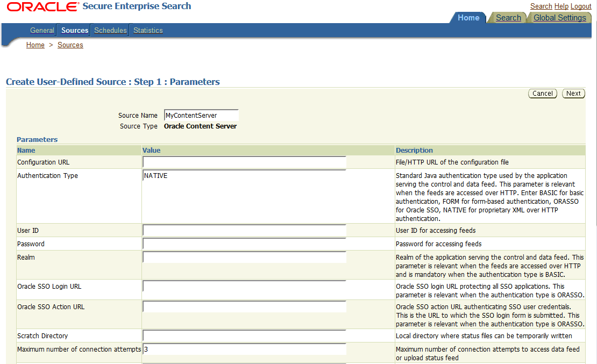
Task: Click the Logout link
Action: point(581,6)
